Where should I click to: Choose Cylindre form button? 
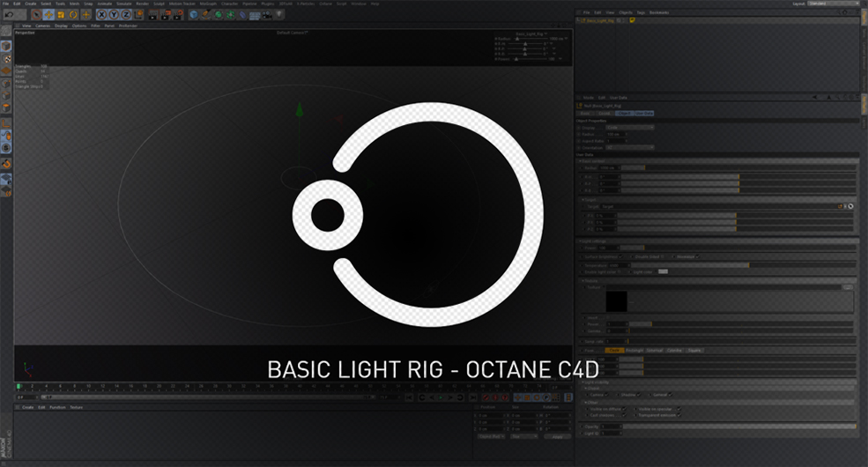(x=675, y=351)
